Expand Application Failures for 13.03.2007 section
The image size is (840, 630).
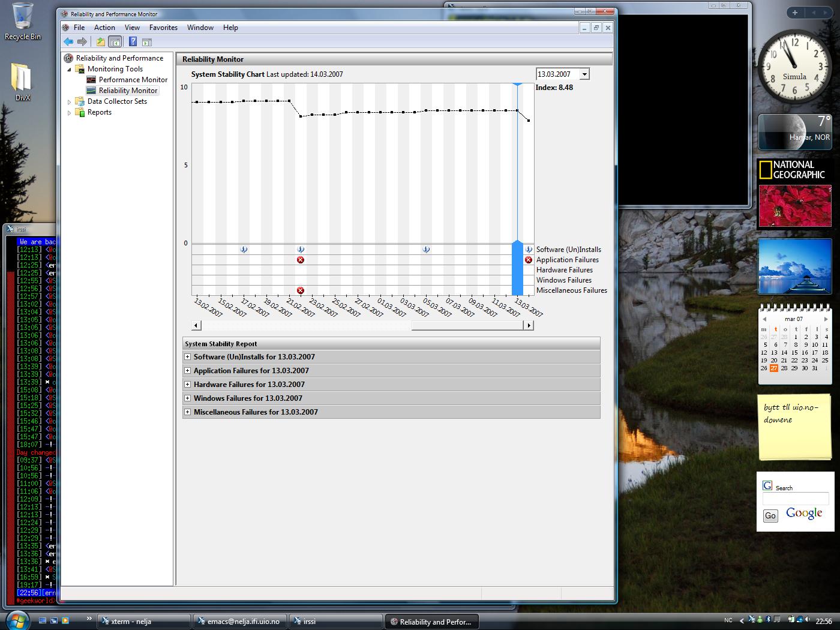(x=188, y=371)
